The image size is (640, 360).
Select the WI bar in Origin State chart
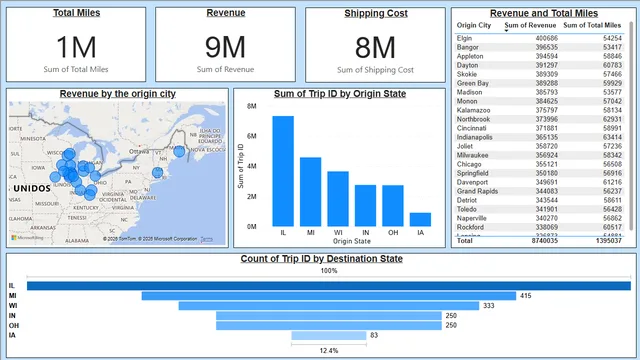point(338,199)
